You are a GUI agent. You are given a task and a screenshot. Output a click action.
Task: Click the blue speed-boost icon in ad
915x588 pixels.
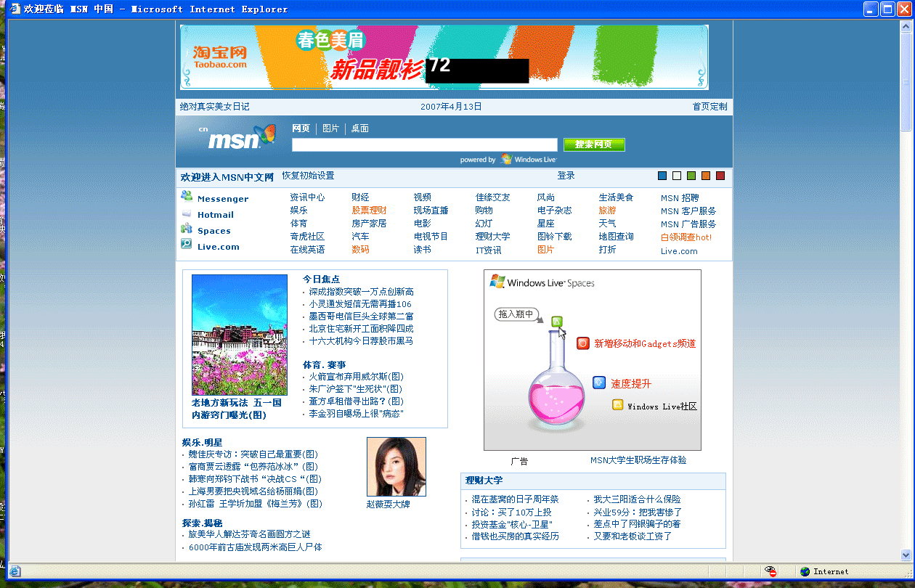[599, 383]
